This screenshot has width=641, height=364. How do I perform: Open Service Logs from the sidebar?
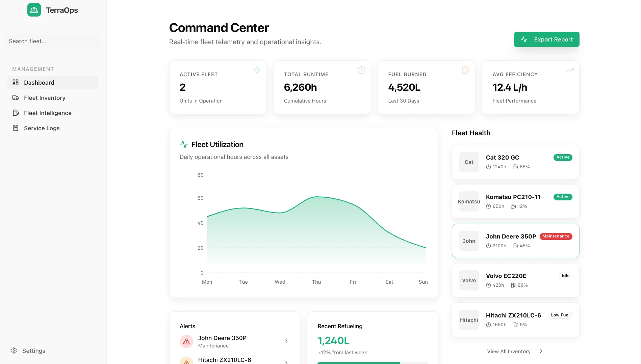pos(42,128)
